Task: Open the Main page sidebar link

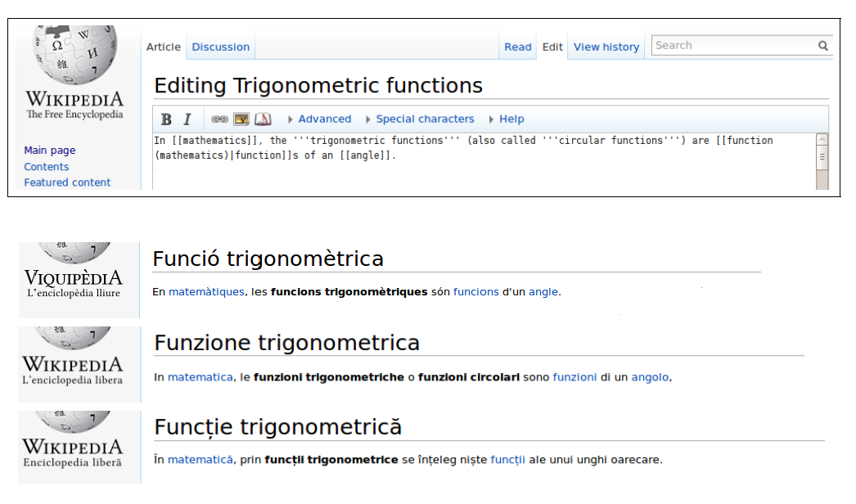Action: coord(50,151)
